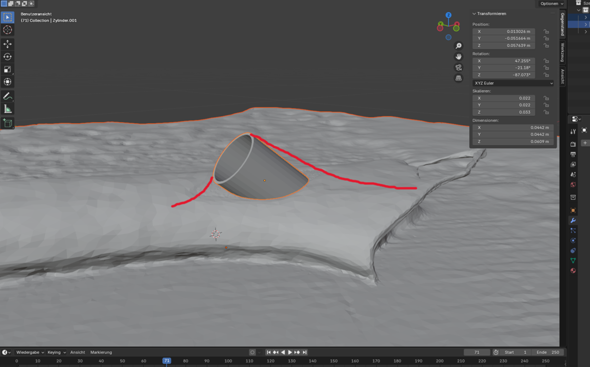Toggle perspective/orthographic grid icon

coord(458,78)
